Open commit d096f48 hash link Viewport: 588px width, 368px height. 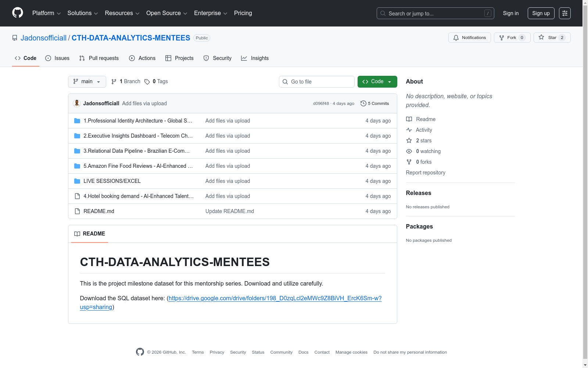pos(321,103)
